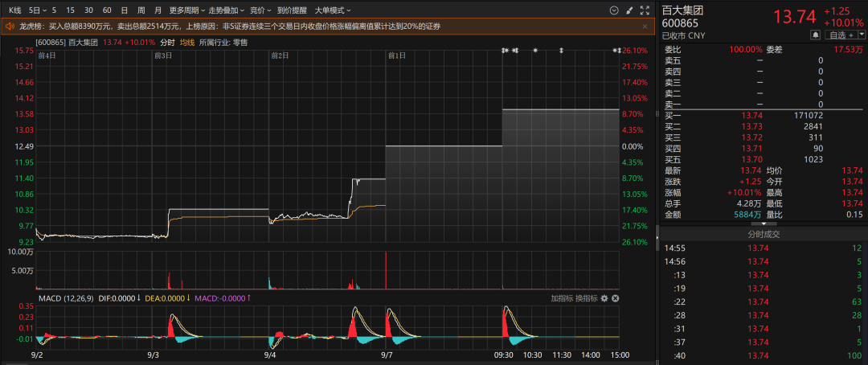Image resolution: width=868 pixels, height=365 pixels.
Task: Click the 分时成交 section header
Action: point(763,234)
